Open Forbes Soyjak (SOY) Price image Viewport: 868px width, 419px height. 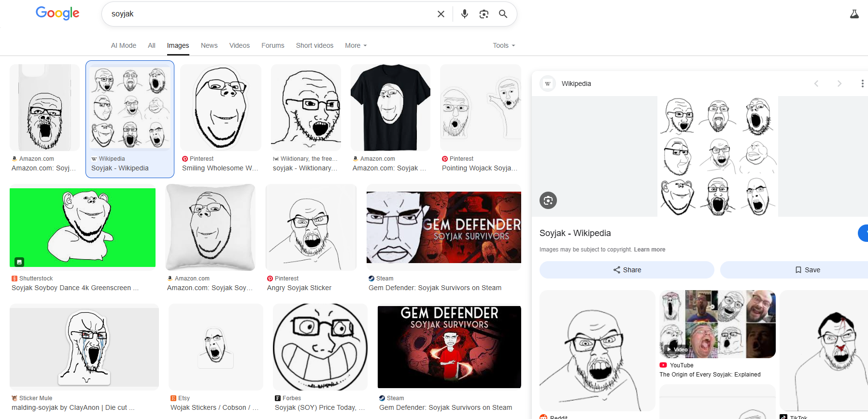coord(320,347)
